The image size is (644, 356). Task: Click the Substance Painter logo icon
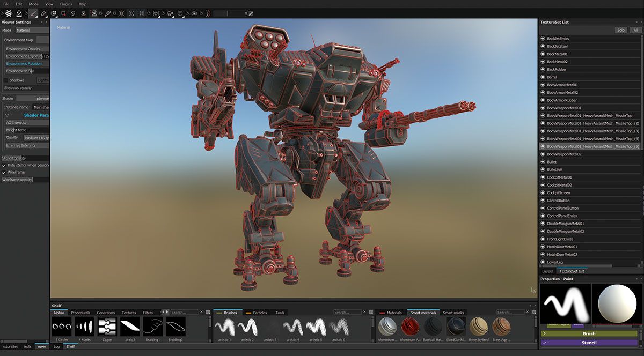click(x=9, y=13)
